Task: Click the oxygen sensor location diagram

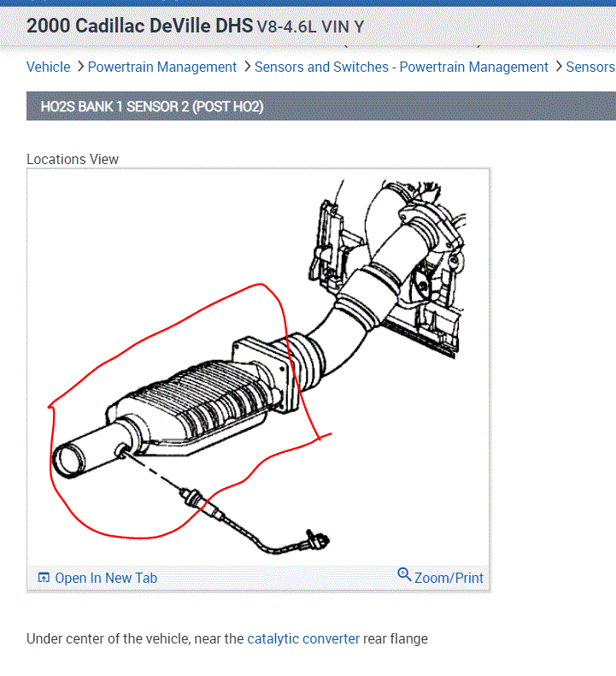Action: 258,367
